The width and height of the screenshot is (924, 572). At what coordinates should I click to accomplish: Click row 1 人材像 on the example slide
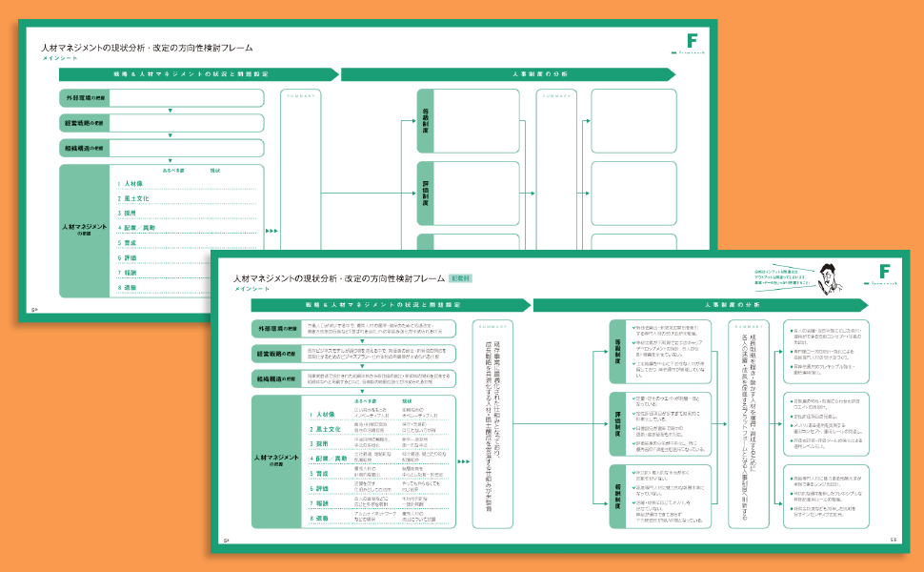point(379,414)
